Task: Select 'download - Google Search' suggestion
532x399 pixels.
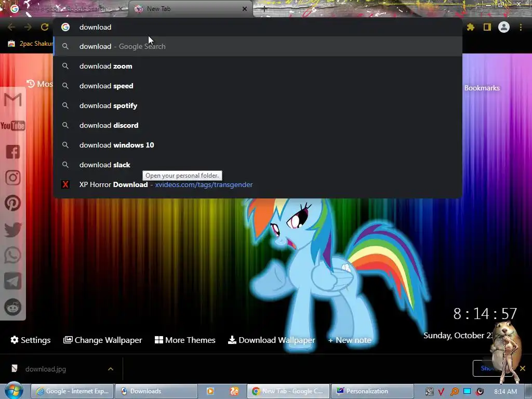Action: [x=258, y=46]
